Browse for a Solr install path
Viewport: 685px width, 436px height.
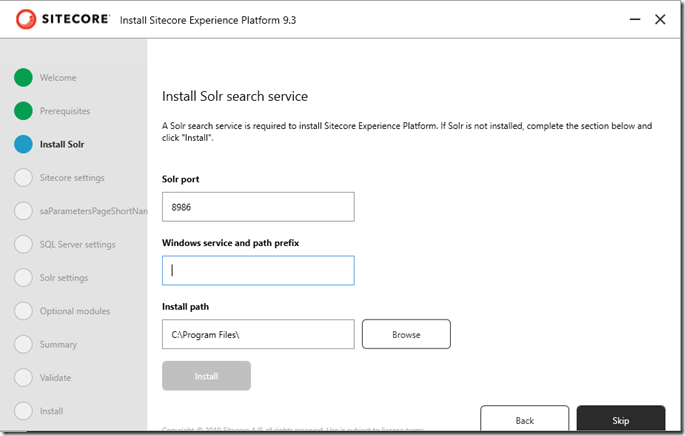click(x=406, y=334)
